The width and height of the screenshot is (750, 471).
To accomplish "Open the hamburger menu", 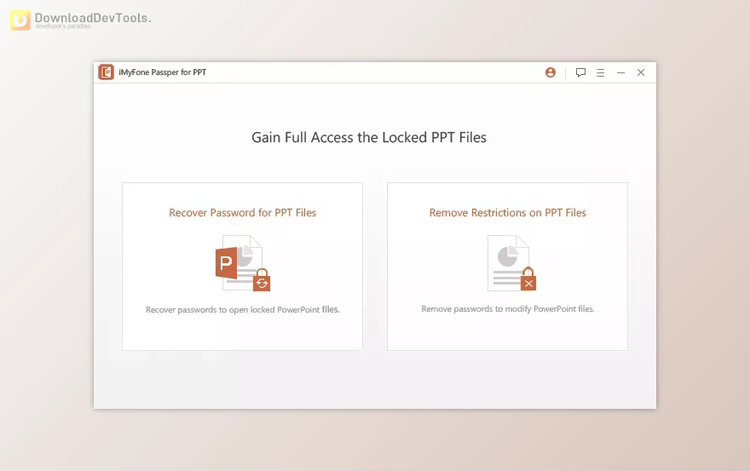I will (600, 73).
